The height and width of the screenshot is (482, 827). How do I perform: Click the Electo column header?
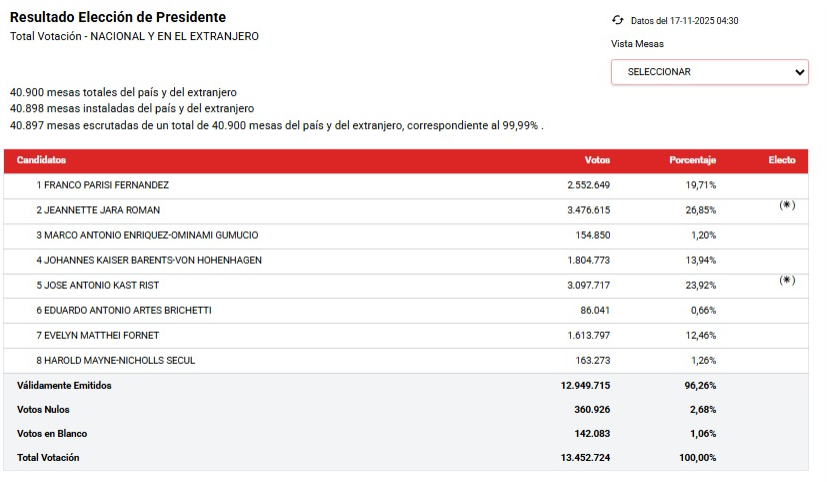[x=782, y=161]
